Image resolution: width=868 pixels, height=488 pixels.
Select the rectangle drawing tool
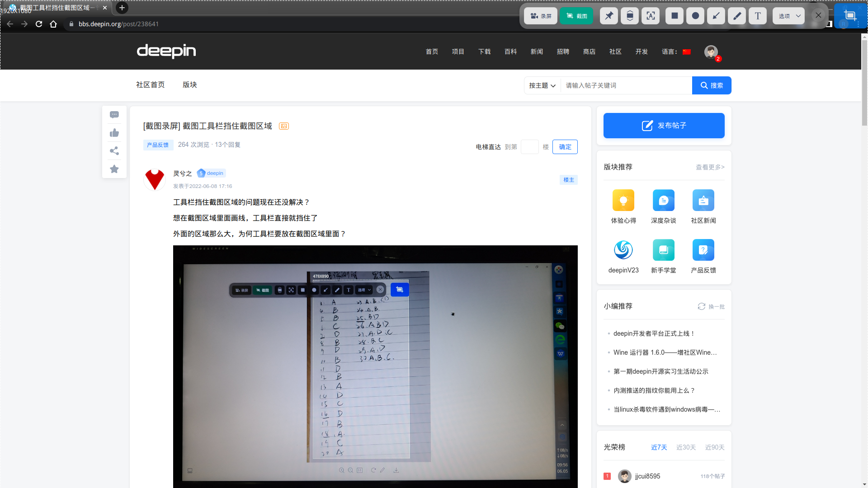(675, 16)
